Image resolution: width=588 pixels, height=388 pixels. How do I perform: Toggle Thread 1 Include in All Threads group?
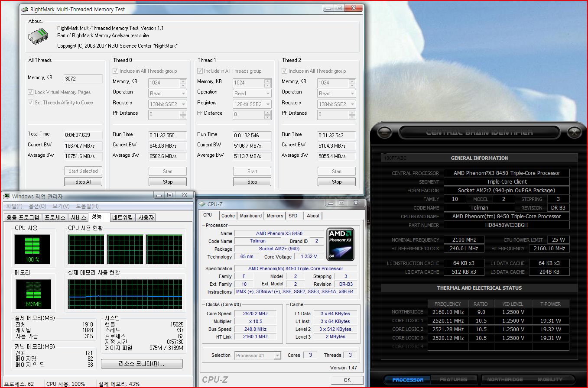coord(200,71)
